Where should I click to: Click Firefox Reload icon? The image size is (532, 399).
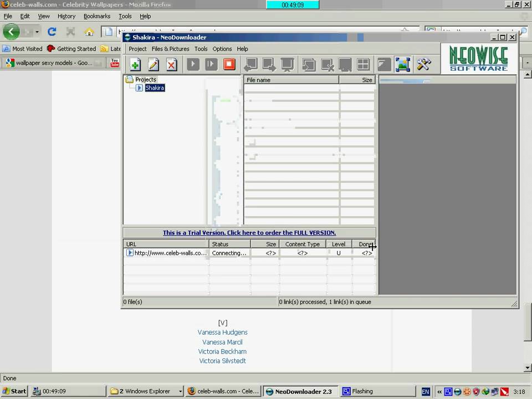click(52, 32)
